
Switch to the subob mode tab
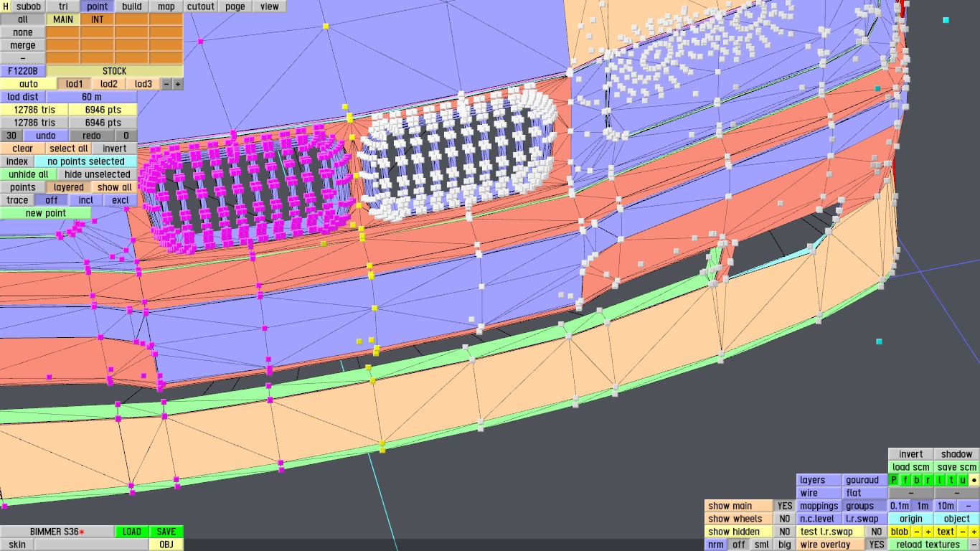pos(29,6)
